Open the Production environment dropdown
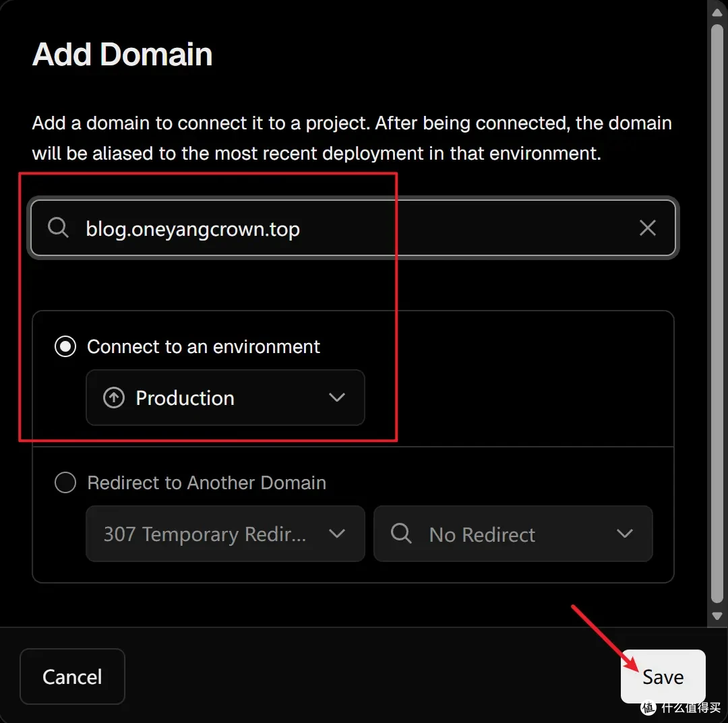Image resolution: width=728 pixels, height=723 pixels. [225, 398]
